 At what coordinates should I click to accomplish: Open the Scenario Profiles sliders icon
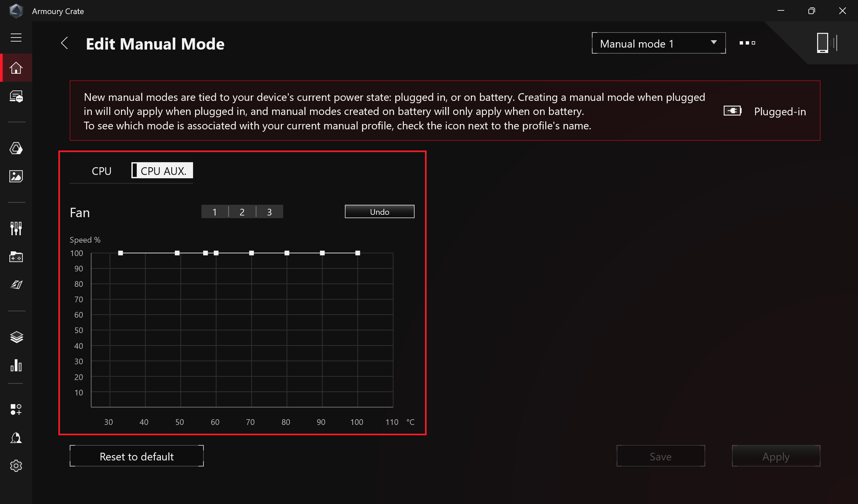(16, 229)
